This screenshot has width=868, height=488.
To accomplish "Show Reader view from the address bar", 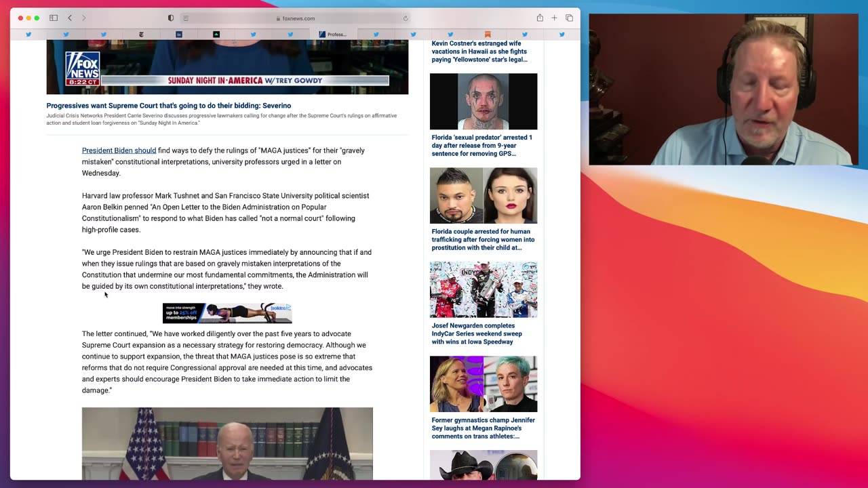I will [x=186, y=18].
